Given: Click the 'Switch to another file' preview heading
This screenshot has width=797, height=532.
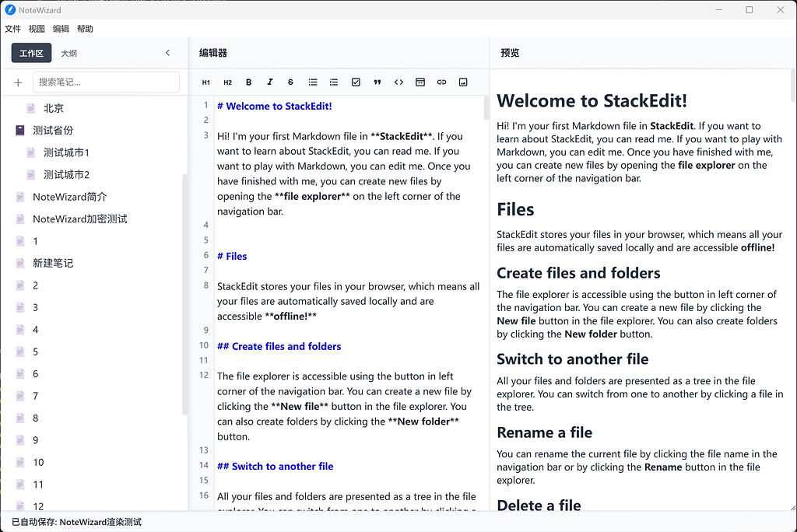Looking at the screenshot, I should (x=572, y=359).
